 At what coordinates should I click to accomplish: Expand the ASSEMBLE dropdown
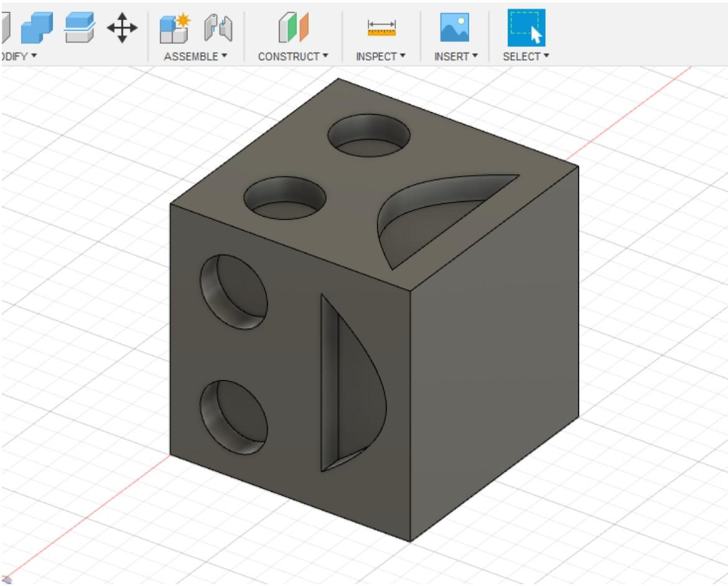195,56
